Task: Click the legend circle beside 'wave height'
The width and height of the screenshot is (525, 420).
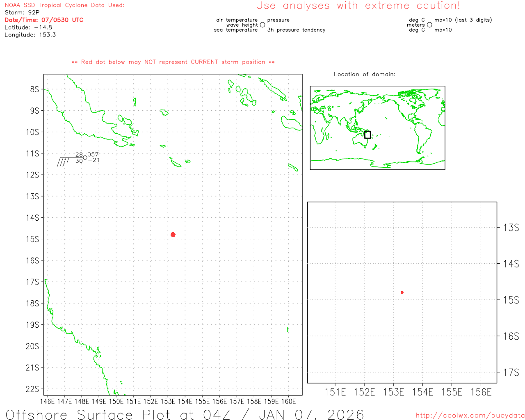Action: 262,25
